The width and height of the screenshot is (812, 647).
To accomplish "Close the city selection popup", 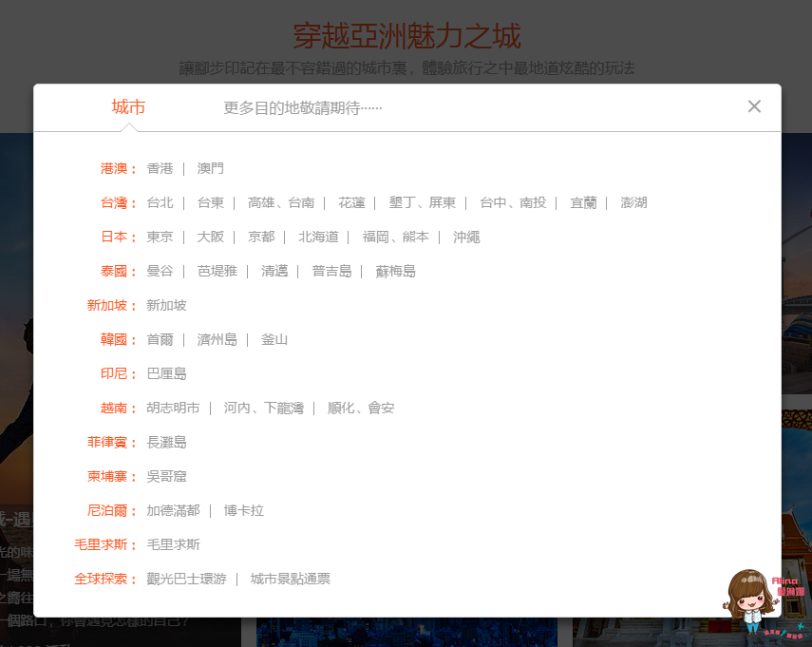I will [754, 106].
